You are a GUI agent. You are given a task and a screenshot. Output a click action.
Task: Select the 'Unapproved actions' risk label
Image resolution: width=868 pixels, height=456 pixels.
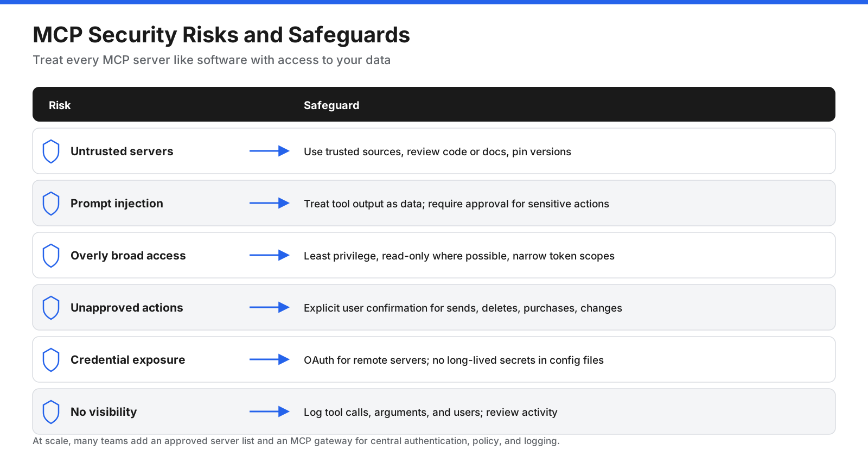(x=127, y=308)
